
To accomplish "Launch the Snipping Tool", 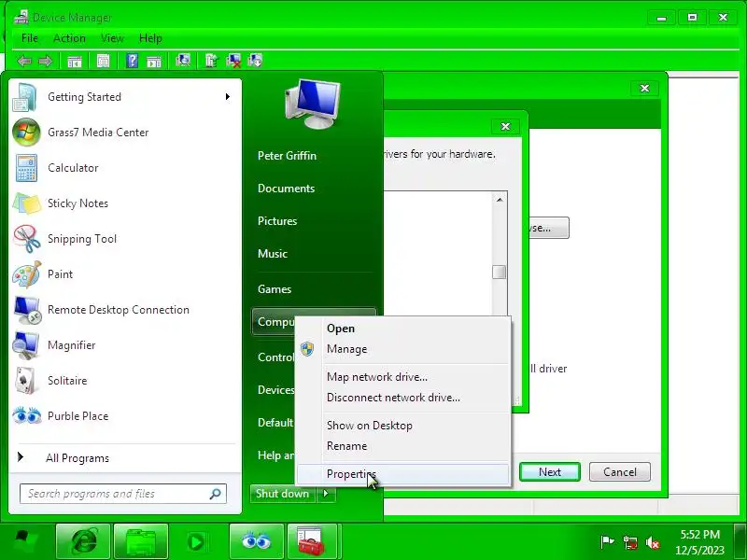I will (125, 239).
